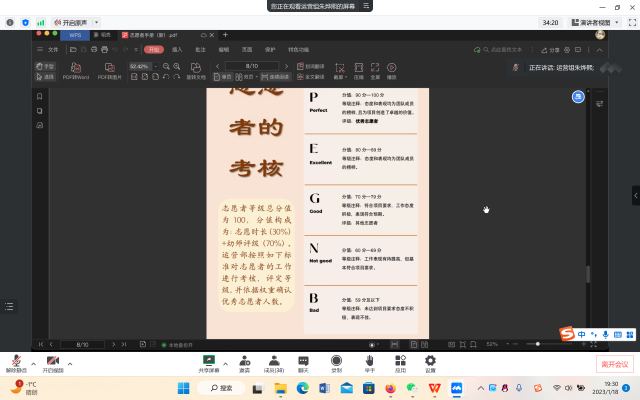Open the File menu in WPS
640x400 pixels.
(53, 48)
